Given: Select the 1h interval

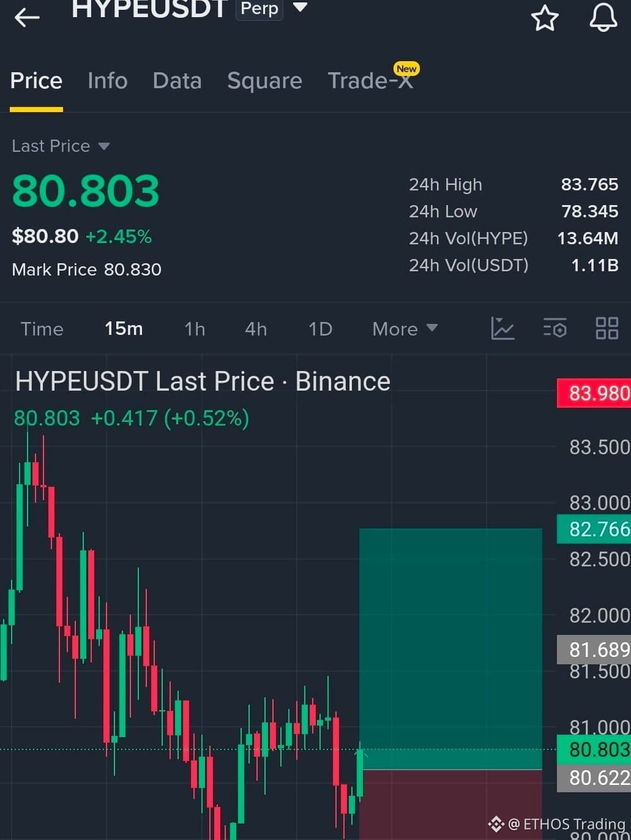Looking at the screenshot, I should (195, 329).
